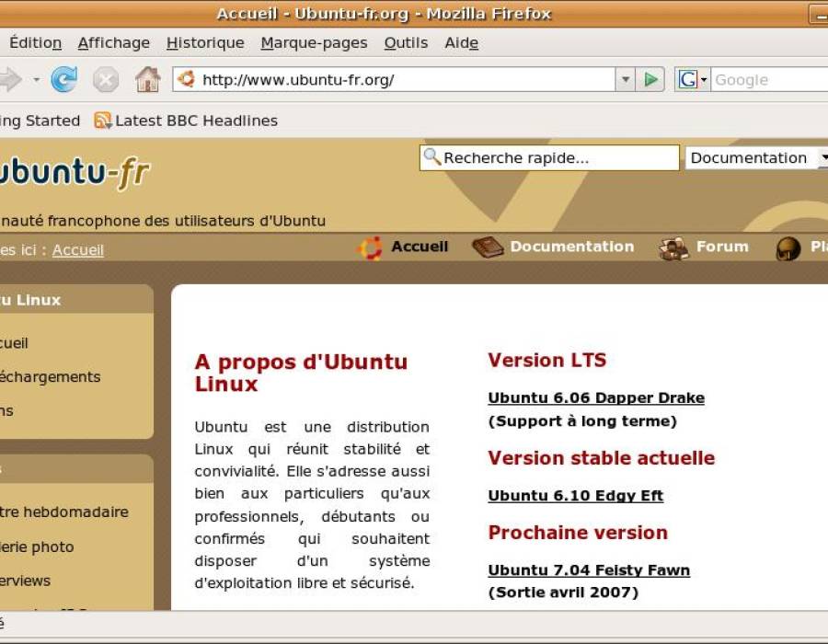
Task: Click the Prochaine version heading
Action: (x=578, y=532)
